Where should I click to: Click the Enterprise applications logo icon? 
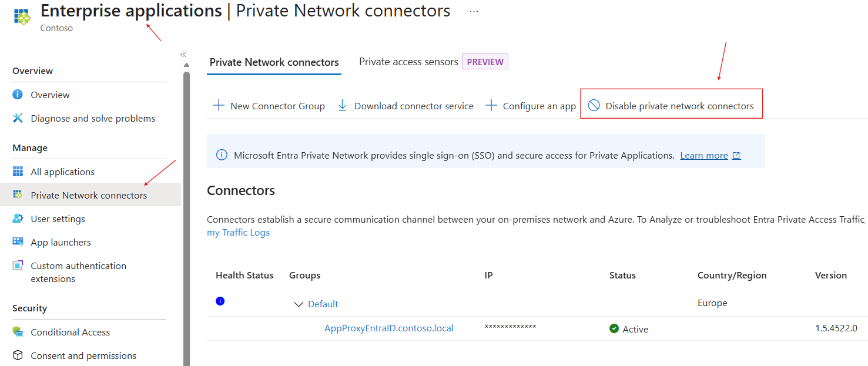[22, 16]
